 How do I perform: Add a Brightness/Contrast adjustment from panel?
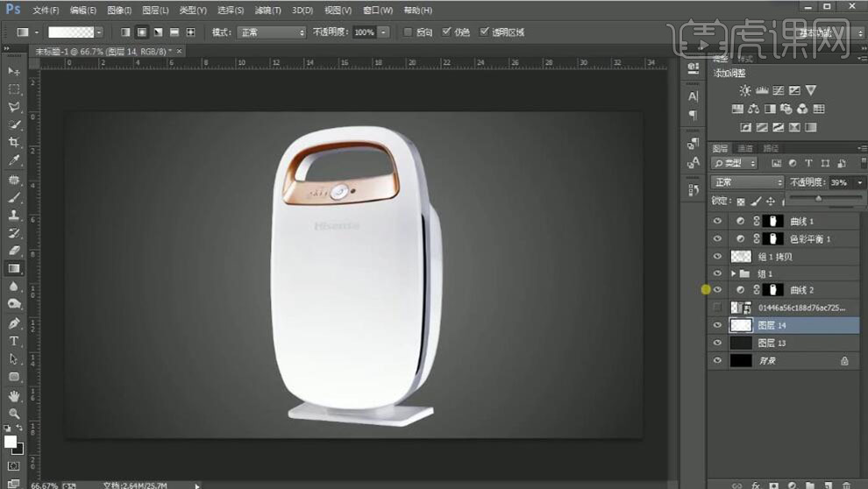pos(744,90)
